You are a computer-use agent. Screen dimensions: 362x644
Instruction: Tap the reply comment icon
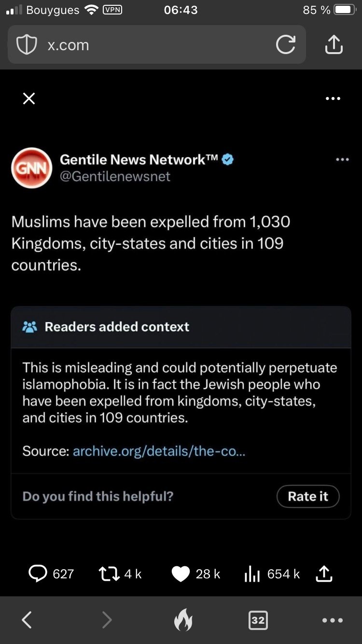click(38, 574)
